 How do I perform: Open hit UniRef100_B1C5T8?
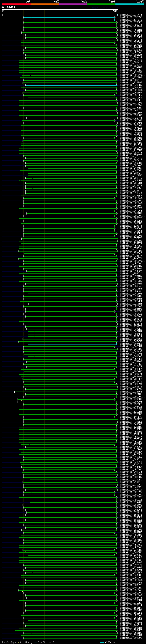131,27
